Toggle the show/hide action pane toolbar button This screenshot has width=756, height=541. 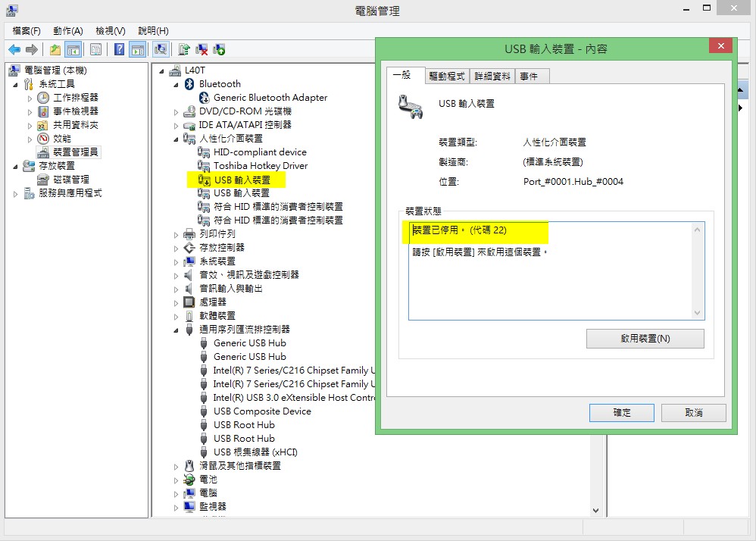pyautogui.click(x=137, y=49)
